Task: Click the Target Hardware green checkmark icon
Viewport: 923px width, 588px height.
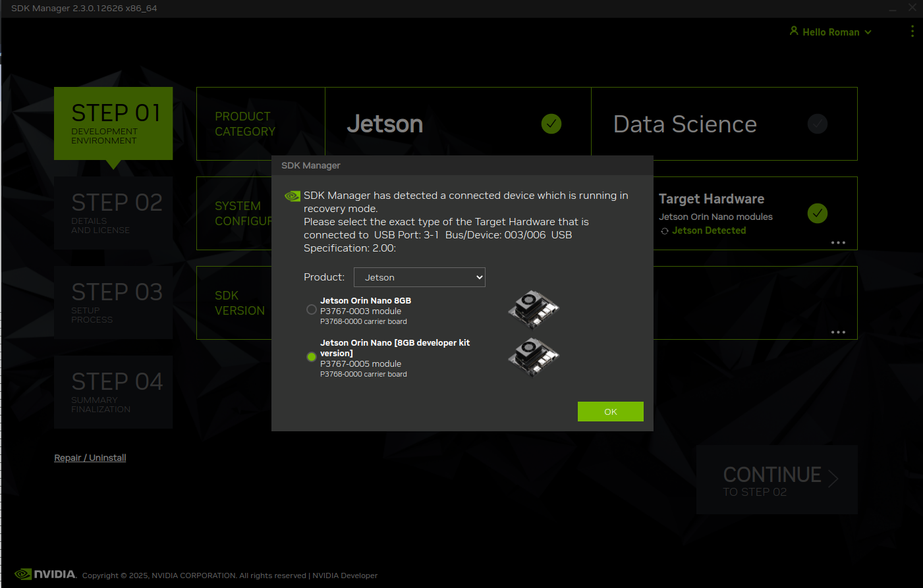Action: [x=817, y=213]
